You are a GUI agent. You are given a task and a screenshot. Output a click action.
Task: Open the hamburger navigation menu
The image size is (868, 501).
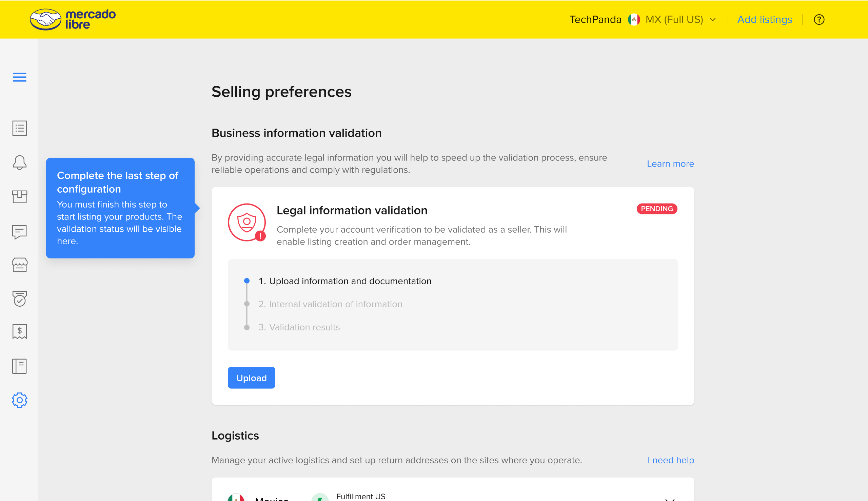click(20, 77)
